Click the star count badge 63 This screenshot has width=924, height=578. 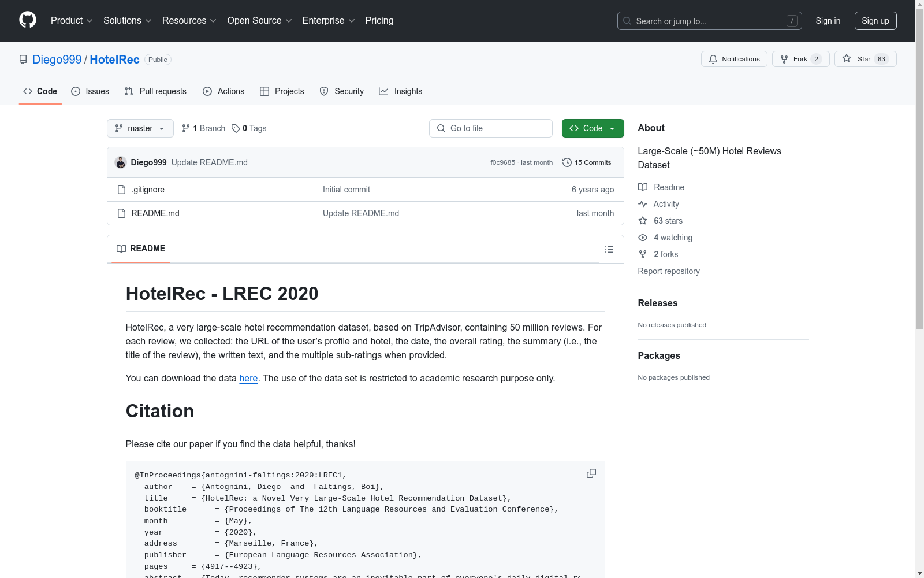[881, 59]
